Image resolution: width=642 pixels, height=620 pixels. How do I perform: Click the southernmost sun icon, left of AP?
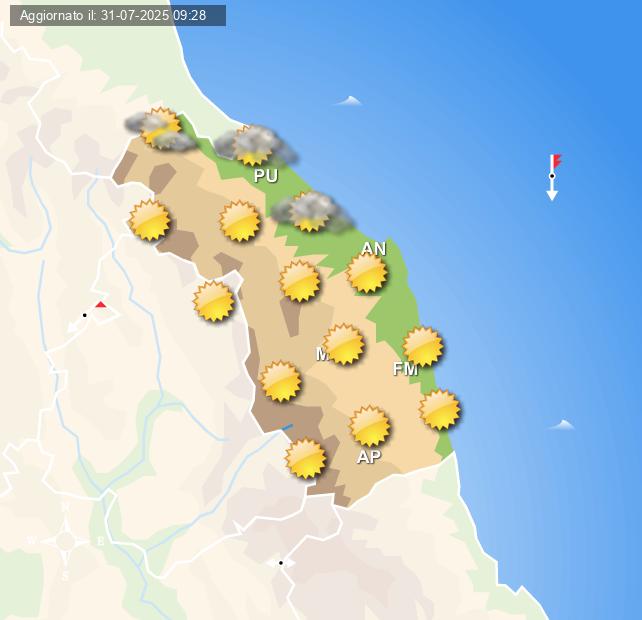pyautogui.click(x=306, y=458)
